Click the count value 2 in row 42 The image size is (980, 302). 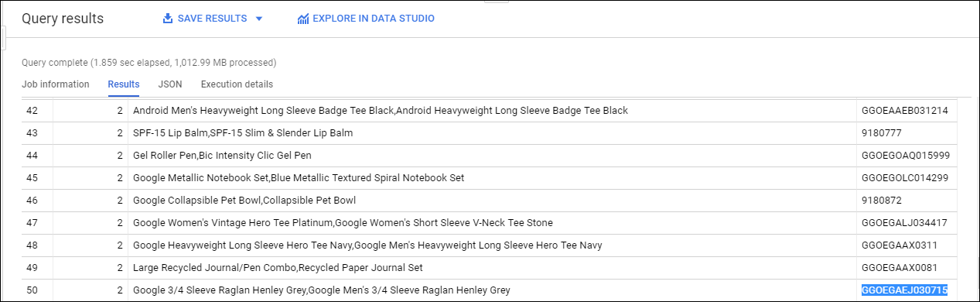pyautogui.click(x=120, y=111)
